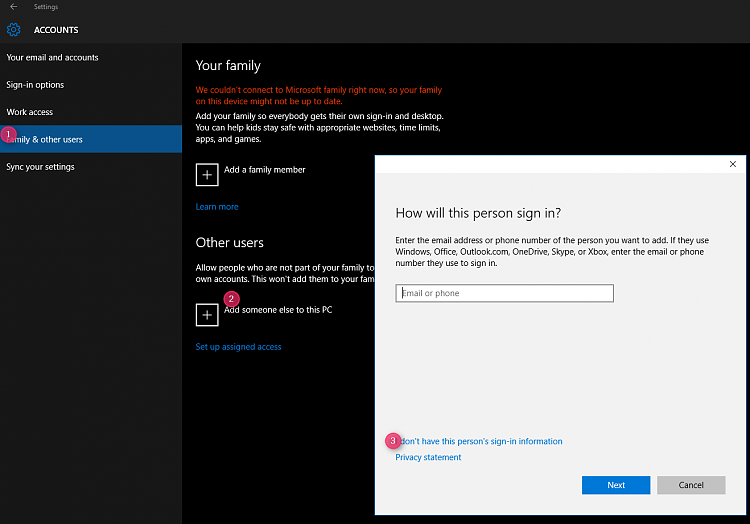This screenshot has height=524, width=750.
Task: Click the Settings window title
Action: [45, 7]
